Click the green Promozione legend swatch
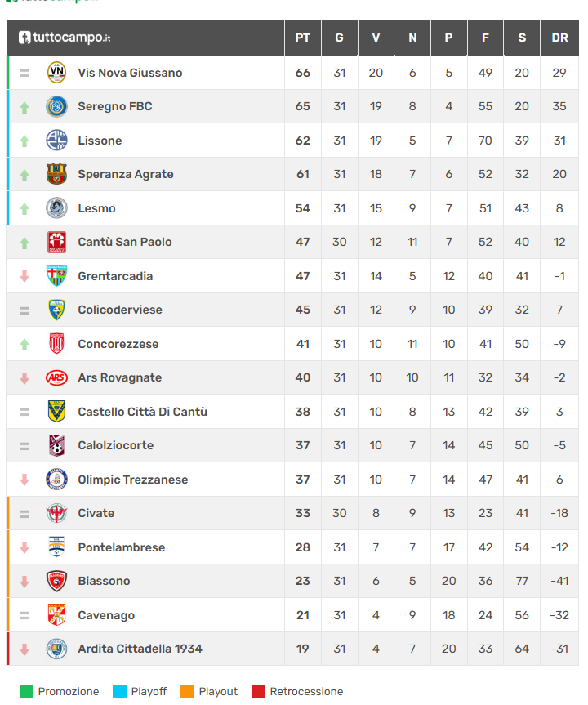Viewport: 588px width, 705px height. pyautogui.click(x=26, y=691)
